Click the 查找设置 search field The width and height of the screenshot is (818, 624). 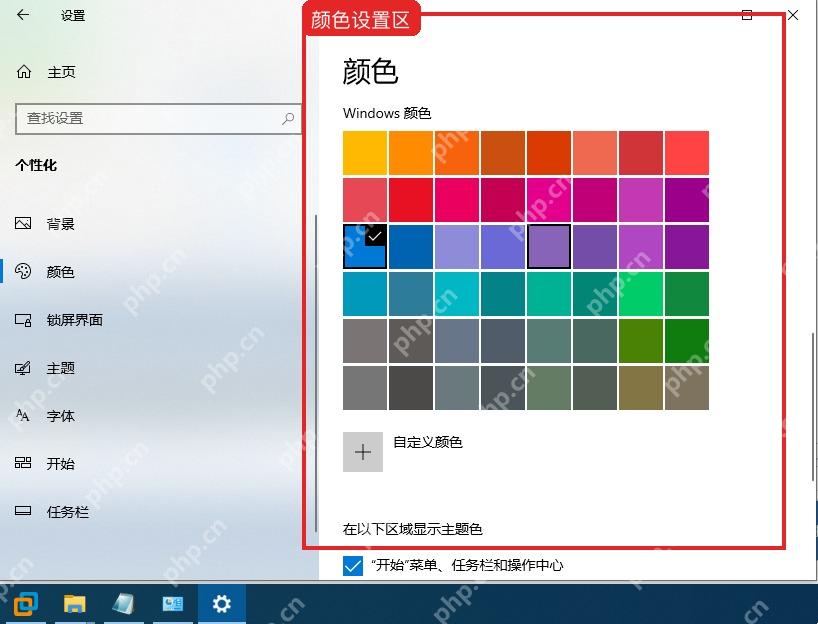[158, 119]
